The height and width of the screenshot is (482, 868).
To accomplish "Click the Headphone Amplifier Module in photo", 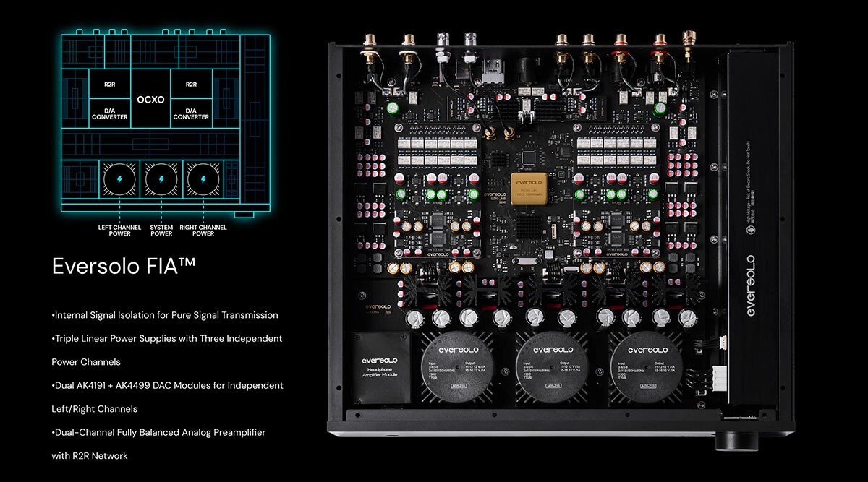I will pyautogui.click(x=380, y=367).
